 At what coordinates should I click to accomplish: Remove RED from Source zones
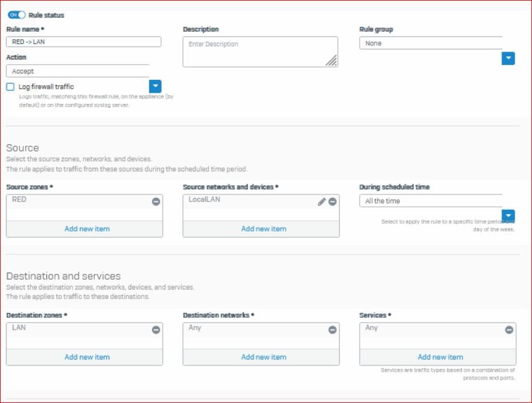tap(156, 201)
